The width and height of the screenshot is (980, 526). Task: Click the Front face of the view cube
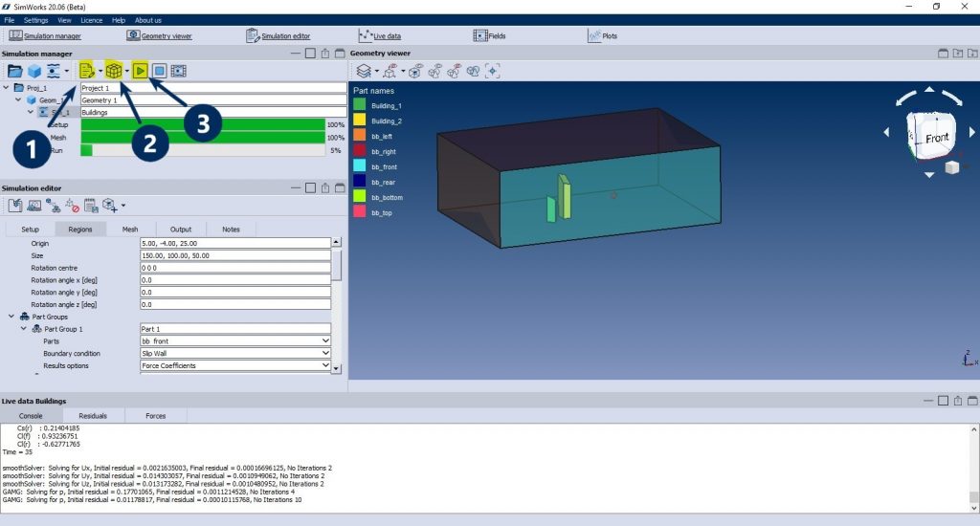936,138
